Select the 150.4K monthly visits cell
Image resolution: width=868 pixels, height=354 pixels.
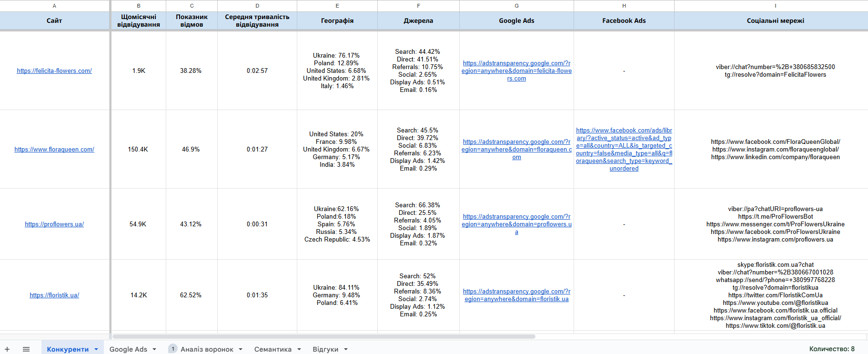pos(139,150)
